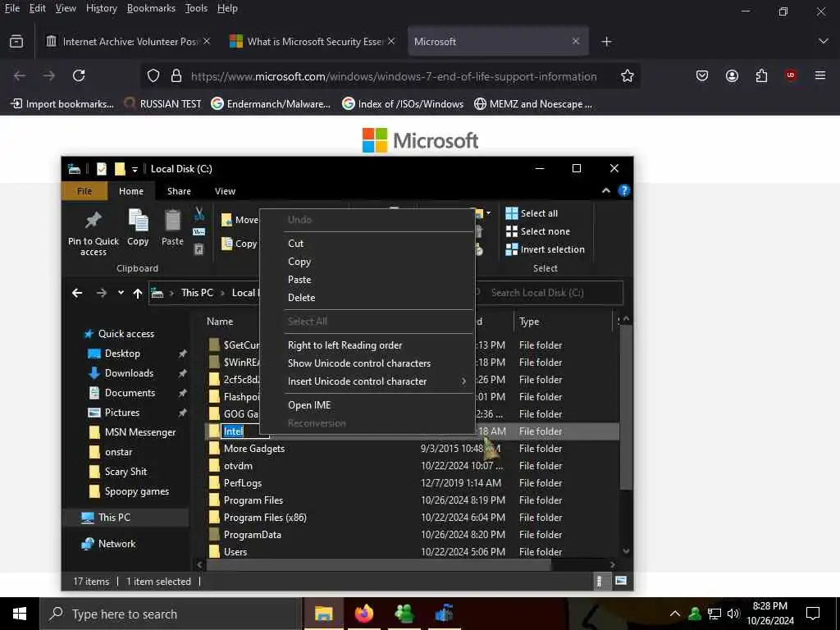Choose Copy from context menu
This screenshot has width=840, height=630.
(299, 262)
